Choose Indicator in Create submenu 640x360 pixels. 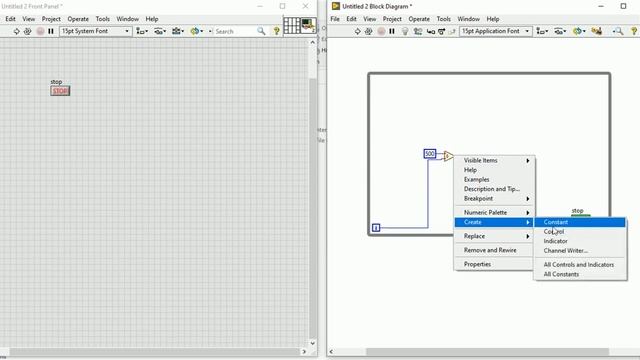click(x=580, y=241)
